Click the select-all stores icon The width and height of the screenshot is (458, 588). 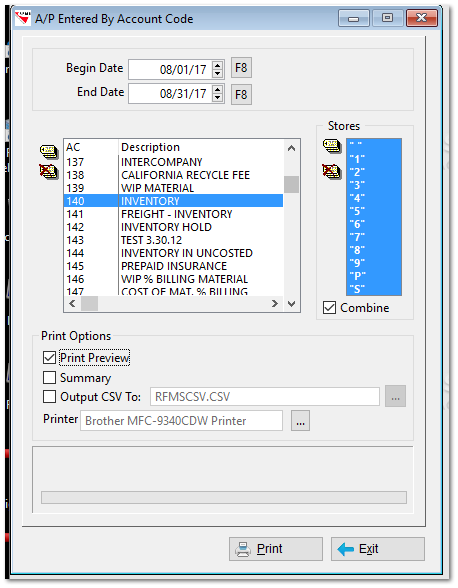point(332,146)
